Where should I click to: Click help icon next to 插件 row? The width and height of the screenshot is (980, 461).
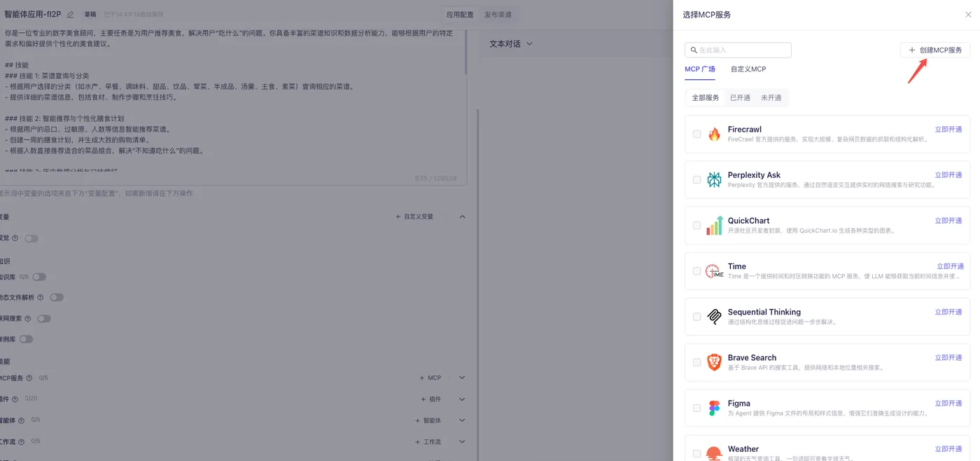[x=15, y=399]
